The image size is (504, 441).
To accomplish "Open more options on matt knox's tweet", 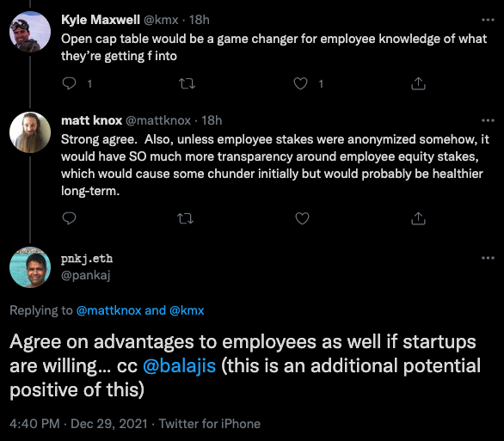I will click(x=488, y=120).
